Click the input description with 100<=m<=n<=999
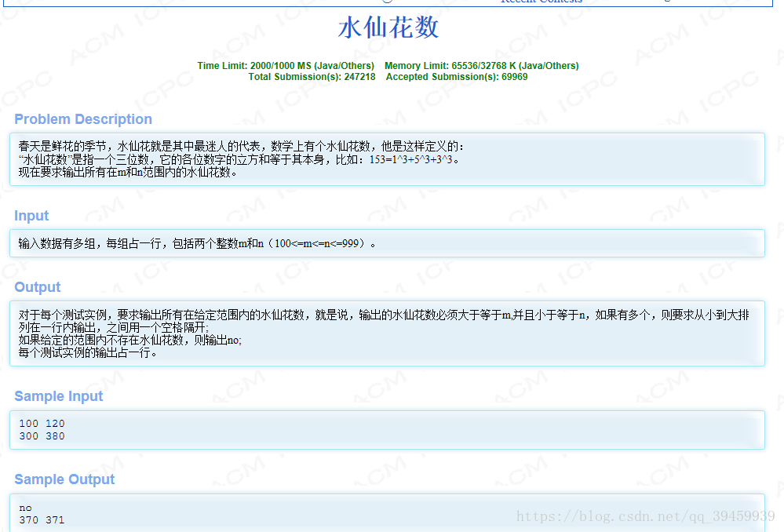The height and width of the screenshot is (532, 784). tap(197, 243)
